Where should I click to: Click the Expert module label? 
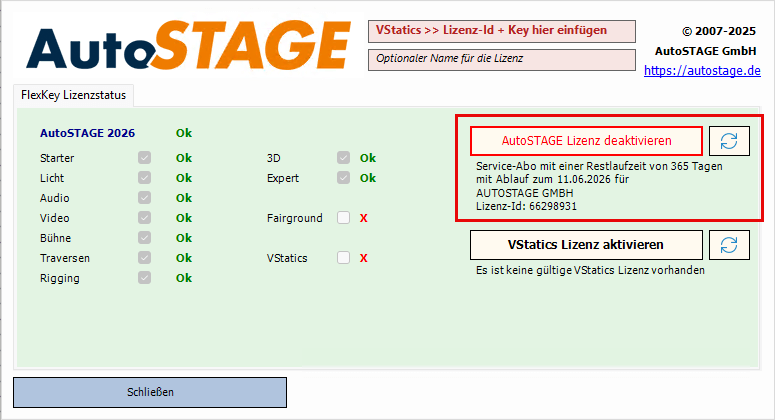(283, 178)
